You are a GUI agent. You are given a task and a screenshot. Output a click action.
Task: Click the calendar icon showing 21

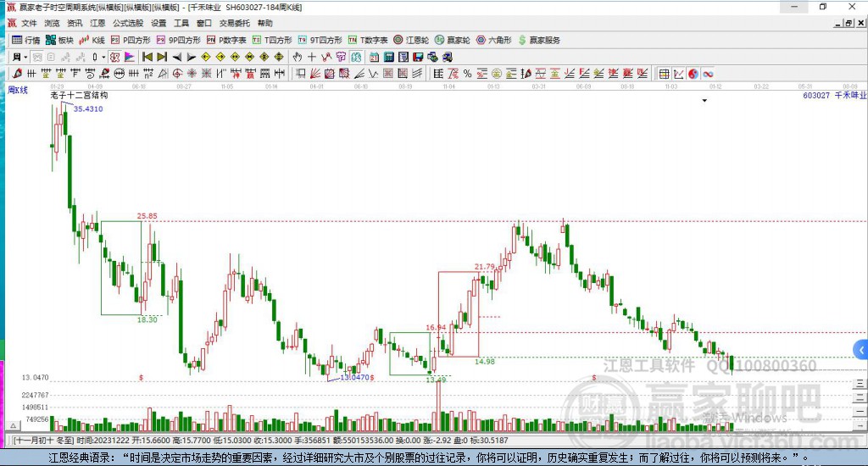tap(374, 57)
